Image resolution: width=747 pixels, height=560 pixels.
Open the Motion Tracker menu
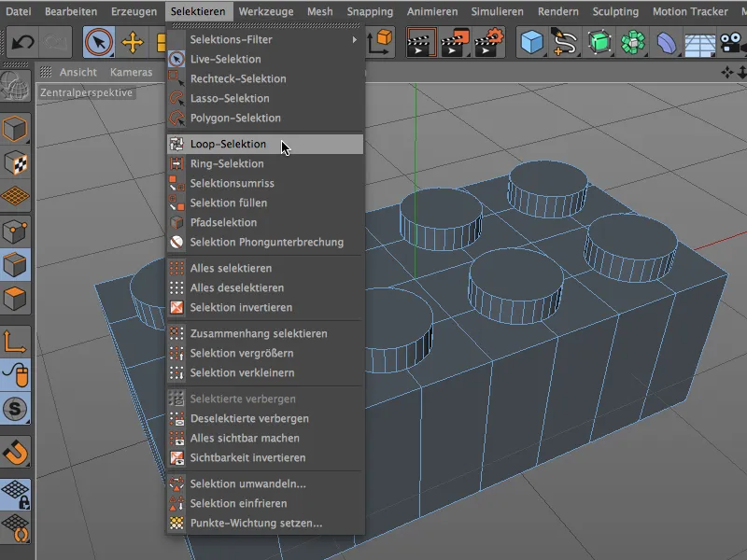click(x=690, y=11)
